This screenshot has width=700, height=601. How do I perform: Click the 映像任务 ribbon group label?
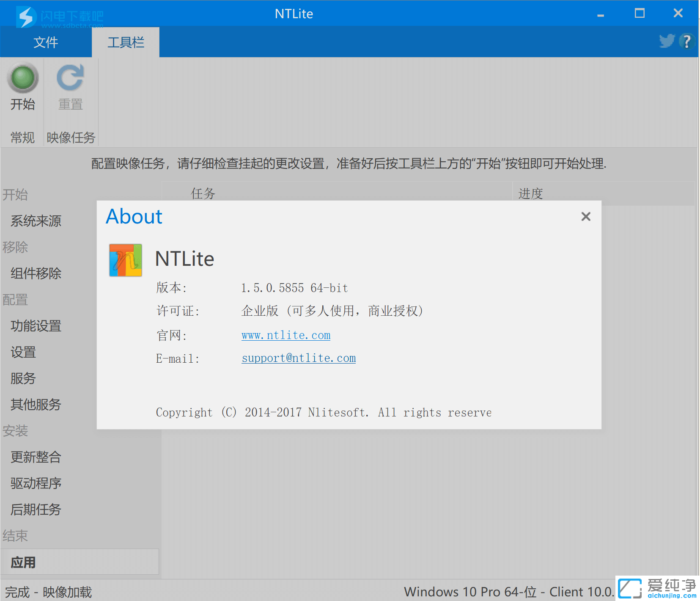click(71, 138)
